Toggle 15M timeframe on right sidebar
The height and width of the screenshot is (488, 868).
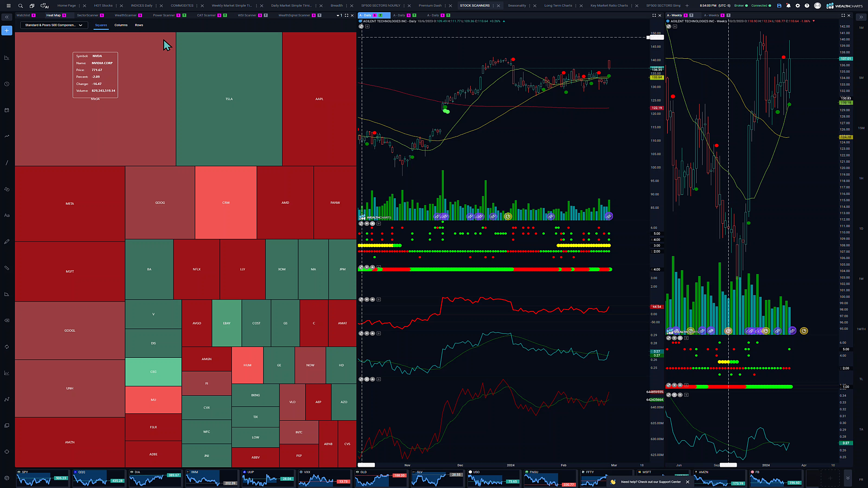tap(861, 128)
